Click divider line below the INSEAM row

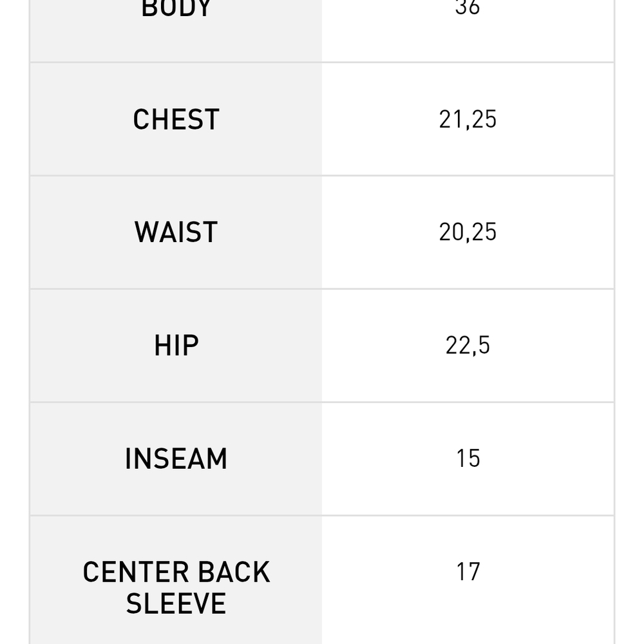tap(322, 515)
